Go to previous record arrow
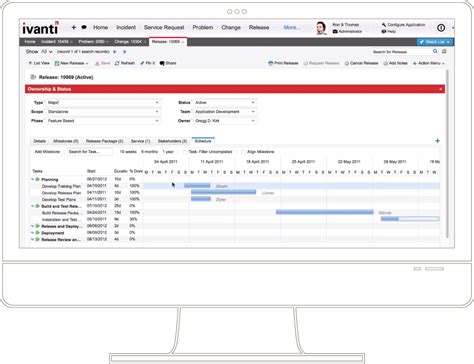The height and width of the screenshot is (364, 474). coord(115,52)
